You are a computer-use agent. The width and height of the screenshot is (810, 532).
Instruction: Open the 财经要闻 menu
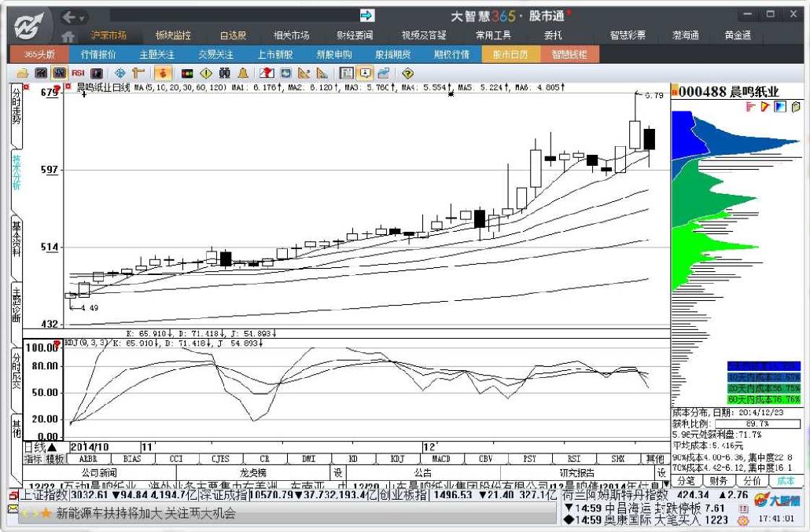coord(355,35)
